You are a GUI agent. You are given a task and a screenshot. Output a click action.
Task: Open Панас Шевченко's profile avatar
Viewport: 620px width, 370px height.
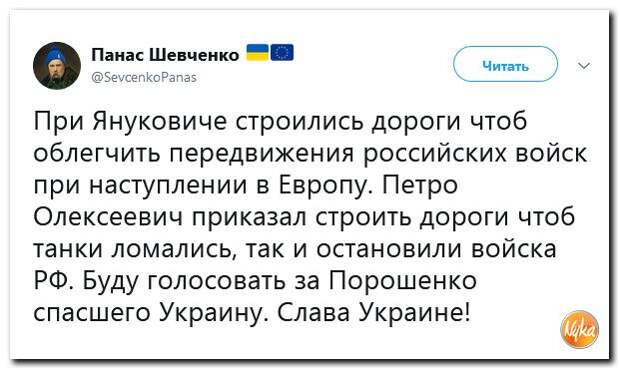click(57, 66)
